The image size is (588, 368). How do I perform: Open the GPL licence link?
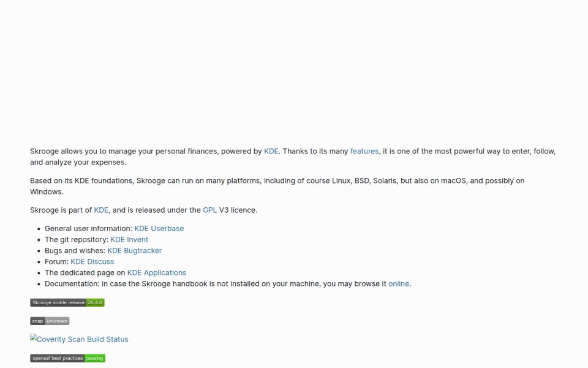(x=209, y=210)
